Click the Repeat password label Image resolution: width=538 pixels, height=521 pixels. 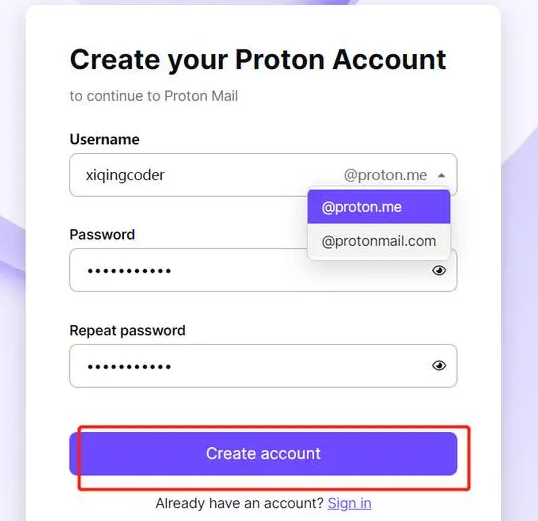127,331
